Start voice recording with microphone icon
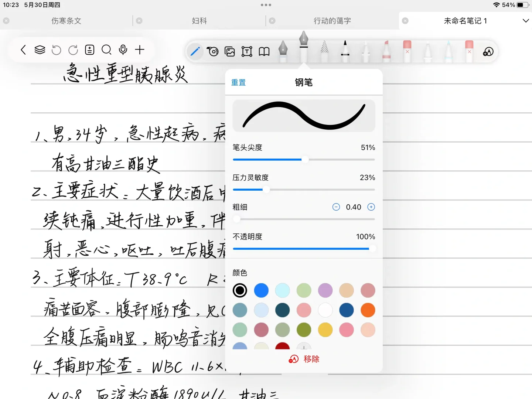 123,49
